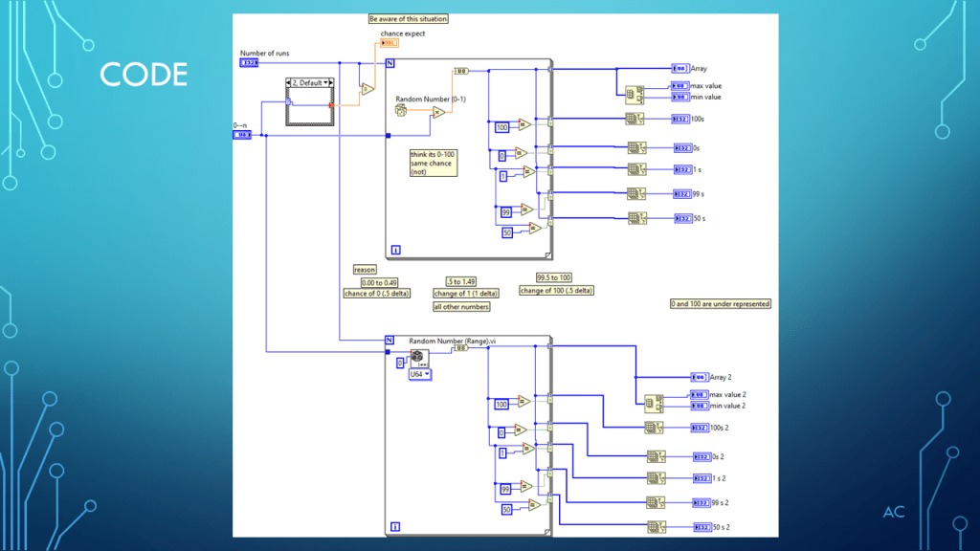980x551 pixels.
Task: Select the chance expect DBL indicator terminal
Action: [x=390, y=43]
